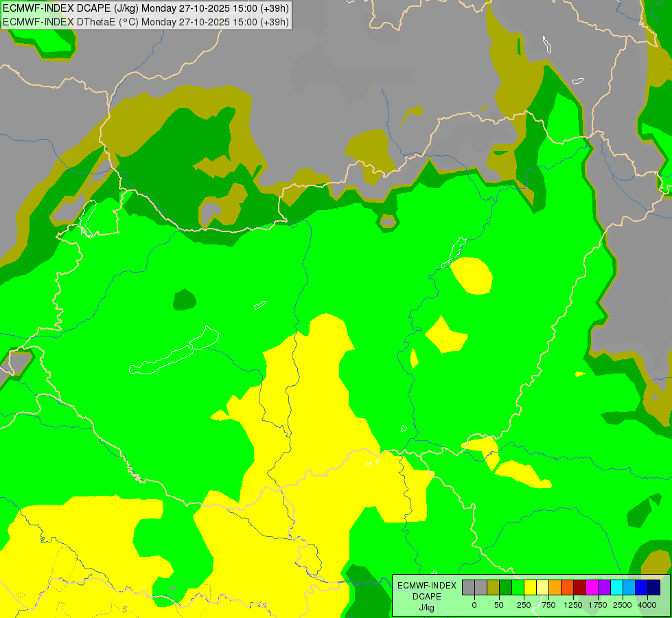
Task: Pick the purple legend swatch
Action: tap(604, 587)
